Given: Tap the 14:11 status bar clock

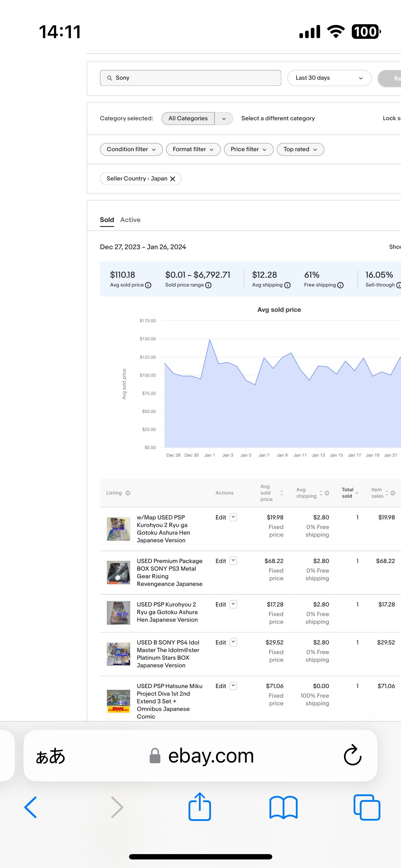Looking at the screenshot, I should [60, 32].
